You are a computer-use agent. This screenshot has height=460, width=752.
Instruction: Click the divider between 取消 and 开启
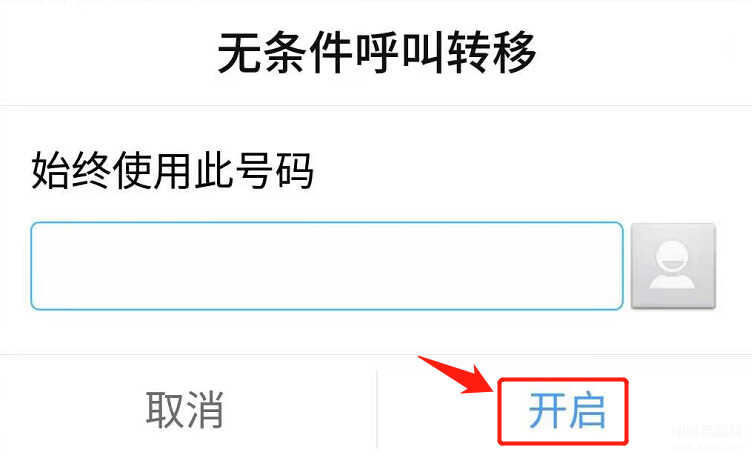click(377, 409)
